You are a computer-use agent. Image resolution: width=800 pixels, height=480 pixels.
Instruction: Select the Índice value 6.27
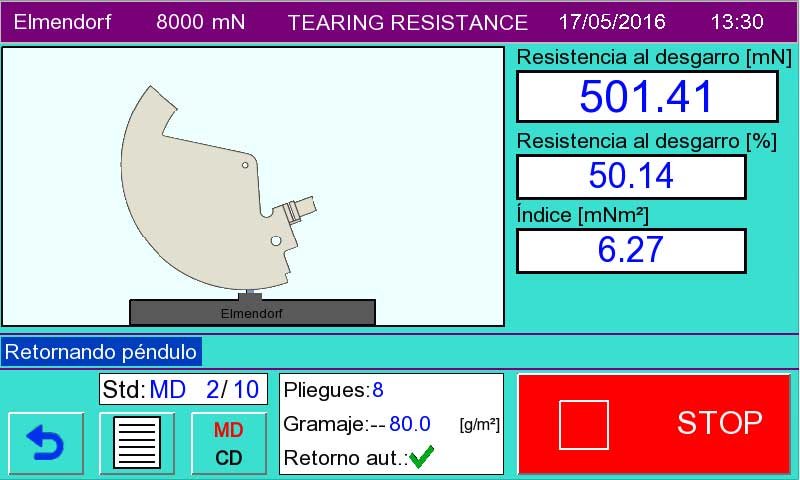(631, 250)
